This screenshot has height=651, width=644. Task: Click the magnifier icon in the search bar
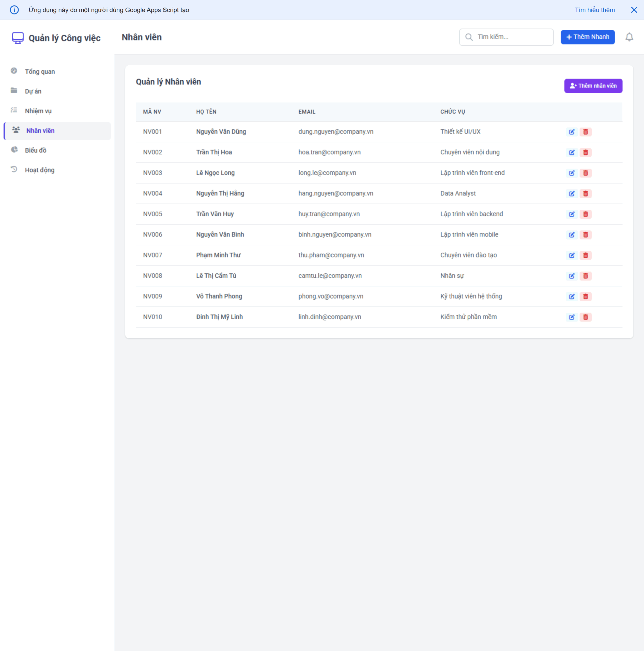pos(469,37)
